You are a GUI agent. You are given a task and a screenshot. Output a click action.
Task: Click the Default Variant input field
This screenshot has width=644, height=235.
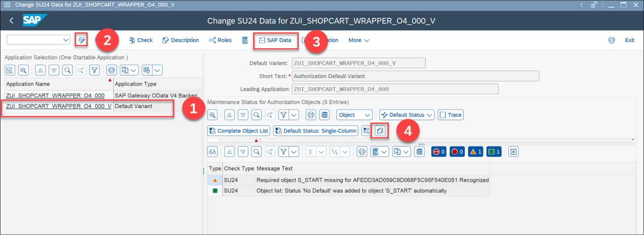(358, 63)
